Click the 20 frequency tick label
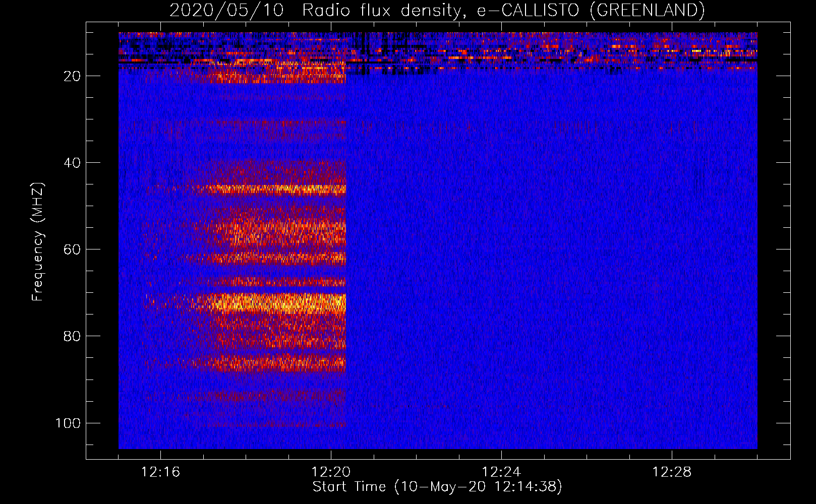The width and height of the screenshot is (816, 504). click(72, 76)
